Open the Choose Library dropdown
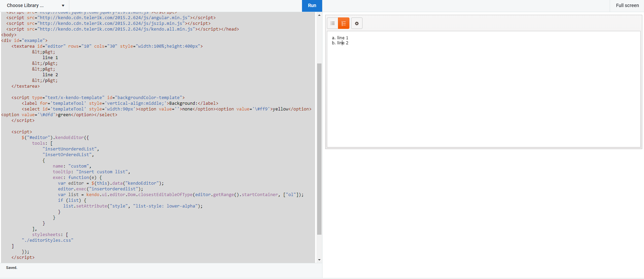This screenshot has width=644, height=279. [35, 6]
